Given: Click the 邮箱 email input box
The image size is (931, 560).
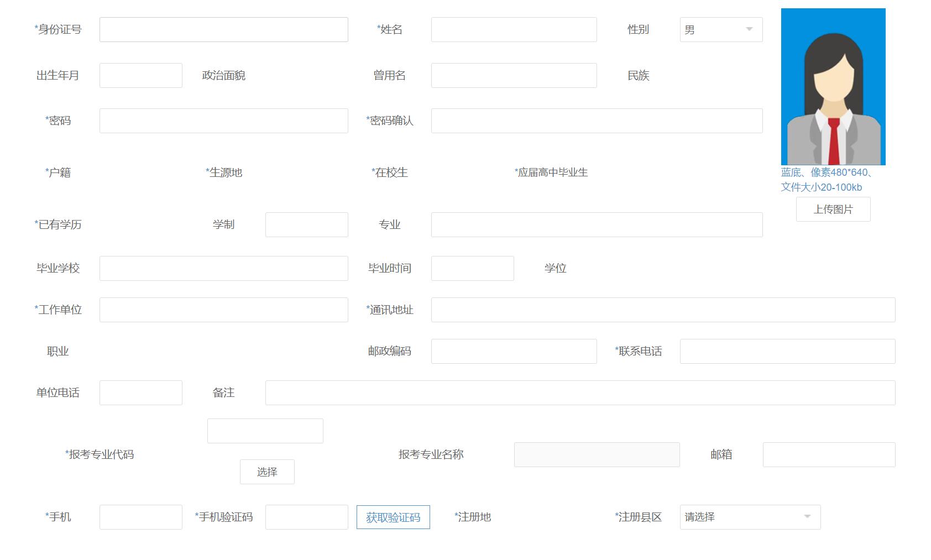Looking at the screenshot, I should click(828, 454).
